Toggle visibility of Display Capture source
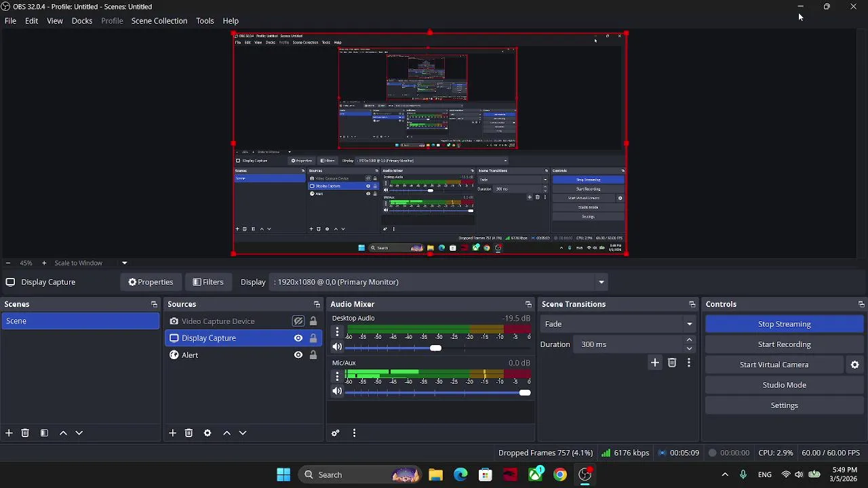868x488 pixels. click(x=298, y=338)
